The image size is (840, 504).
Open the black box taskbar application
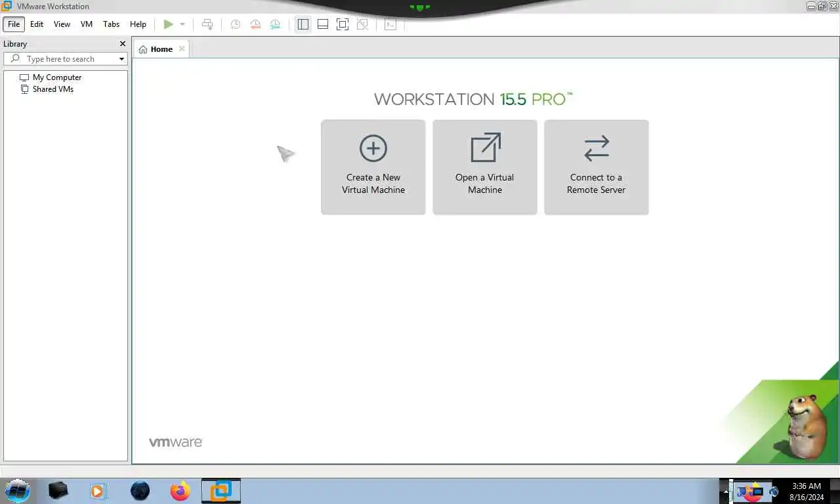click(x=58, y=490)
